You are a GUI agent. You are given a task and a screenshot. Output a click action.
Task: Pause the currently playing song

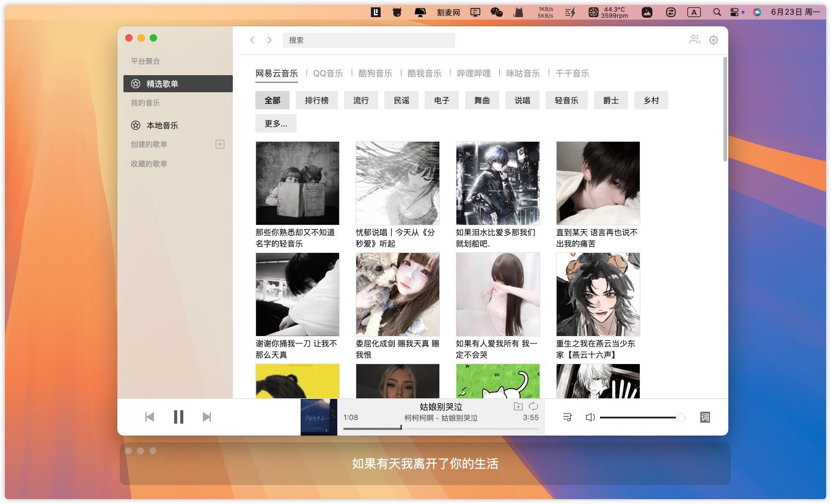point(178,417)
